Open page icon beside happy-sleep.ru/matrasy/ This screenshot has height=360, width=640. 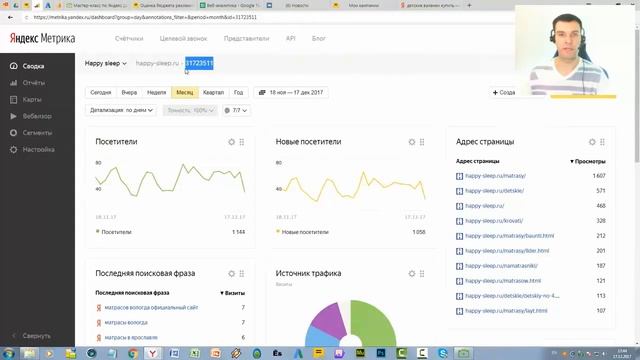(x=459, y=176)
